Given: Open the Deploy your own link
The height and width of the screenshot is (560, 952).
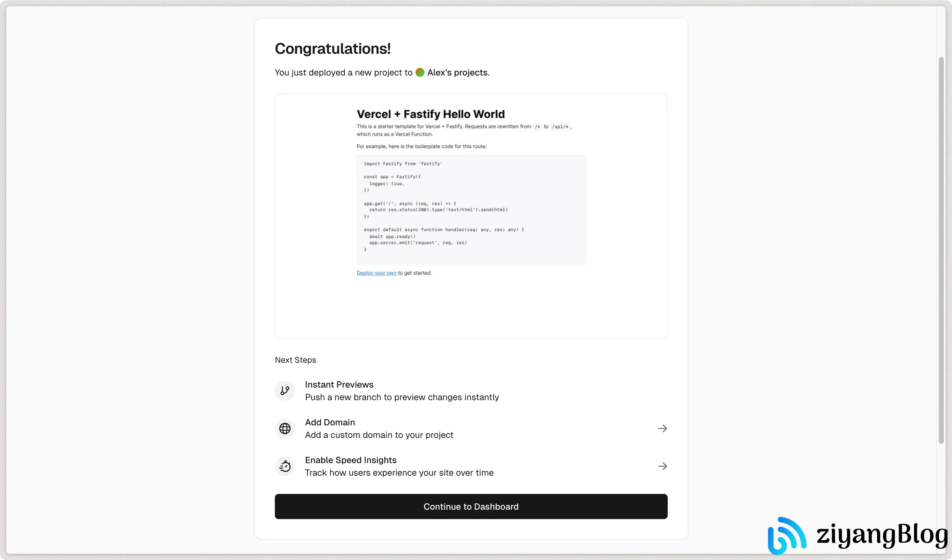Looking at the screenshot, I should pos(377,273).
